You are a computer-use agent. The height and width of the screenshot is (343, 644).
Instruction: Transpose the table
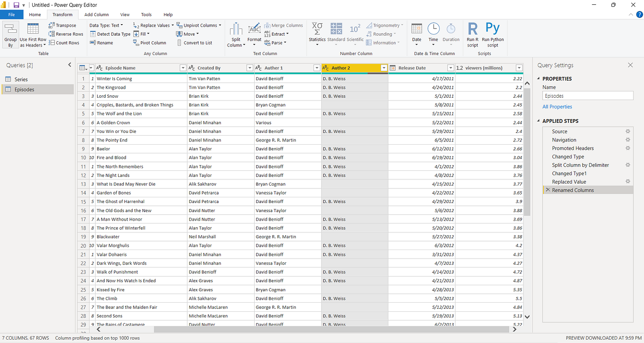pyautogui.click(x=65, y=25)
